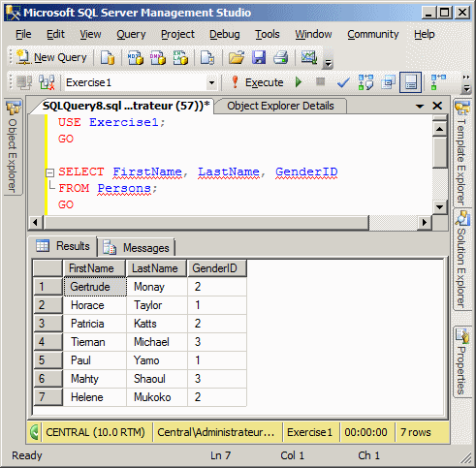Select row header 4 for Tiernan
Screen dimensions: 476x468
point(48,342)
